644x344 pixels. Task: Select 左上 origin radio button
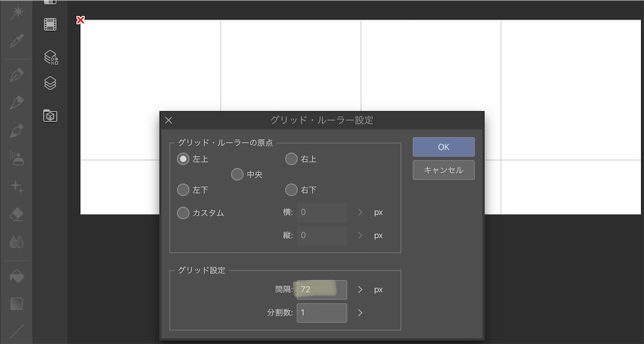[183, 159]
